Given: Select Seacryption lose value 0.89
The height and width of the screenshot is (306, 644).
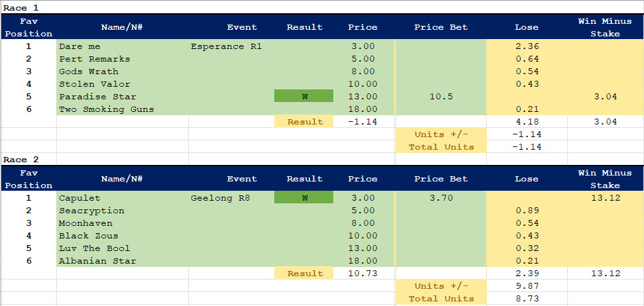Looking at the screenshot, I should 527,211.
